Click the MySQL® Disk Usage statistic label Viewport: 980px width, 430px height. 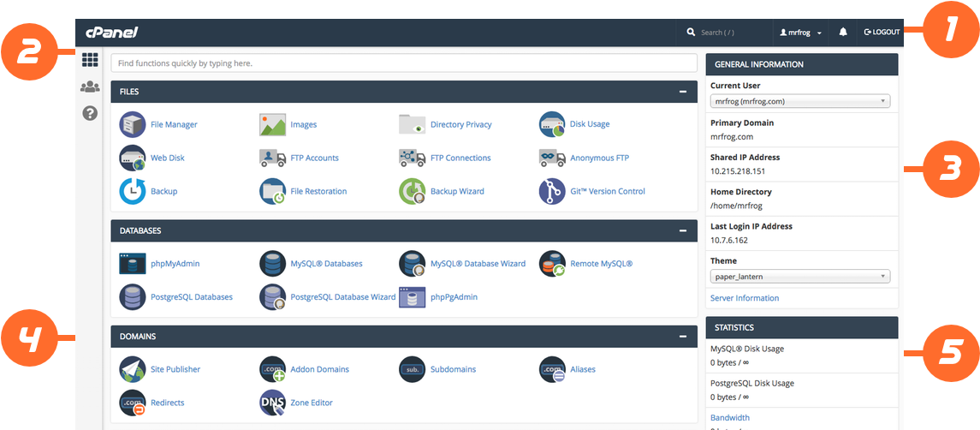click(747, 349)
